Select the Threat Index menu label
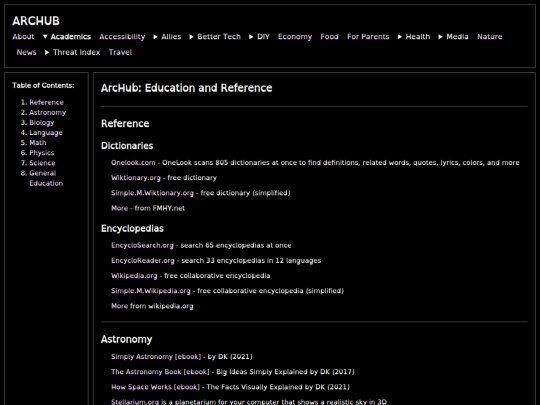Viewport: 540px width, 405px height. pyautogui.click(x=76, y=52)
